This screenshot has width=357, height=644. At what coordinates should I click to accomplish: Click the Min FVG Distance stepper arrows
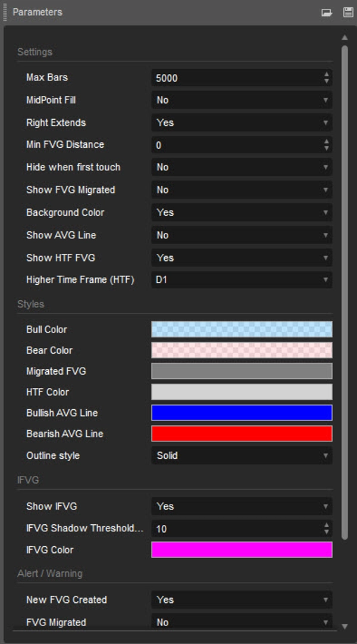pyautogui.click(x=326, y=145)
